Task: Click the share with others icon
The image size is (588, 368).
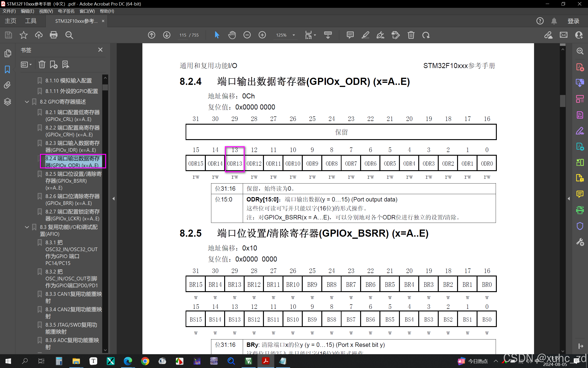Action: [579, 35]
